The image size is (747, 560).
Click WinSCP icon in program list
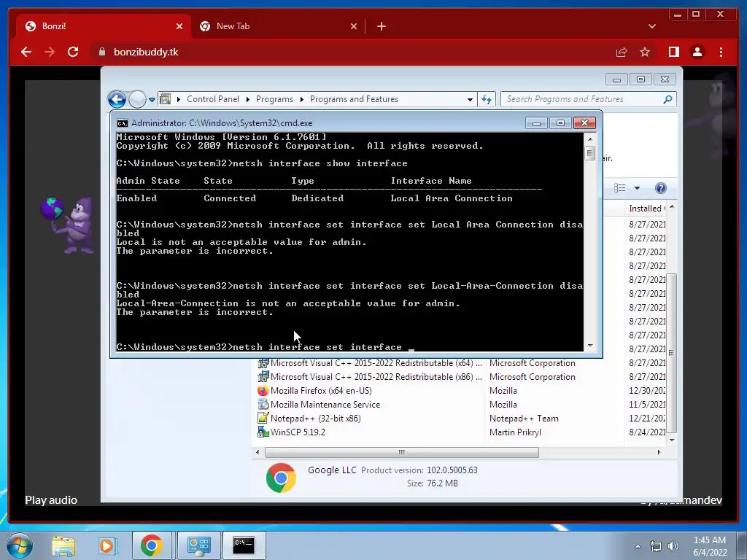(x=263, y=432)
